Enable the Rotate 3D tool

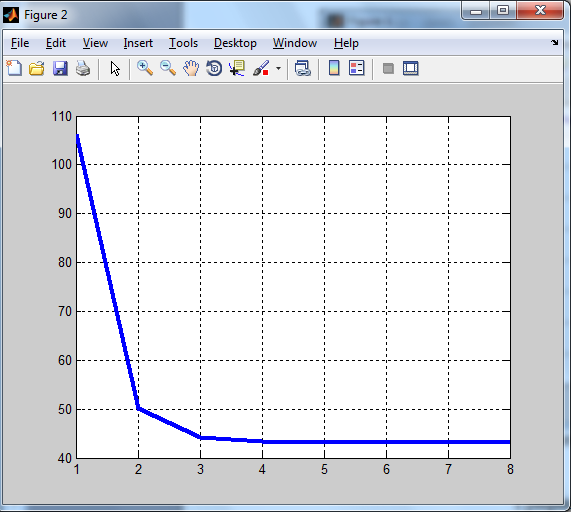pos(214,68)
